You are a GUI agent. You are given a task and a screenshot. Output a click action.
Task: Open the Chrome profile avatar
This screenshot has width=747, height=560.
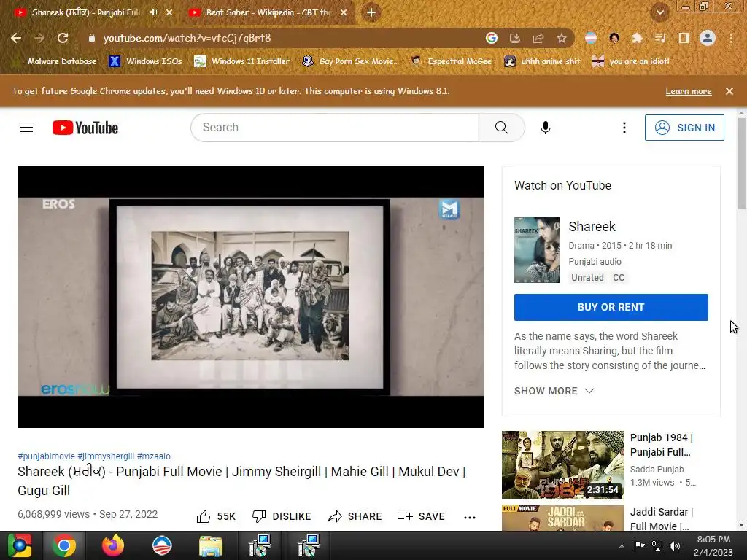pyautogui.click(x=708, y=38)
